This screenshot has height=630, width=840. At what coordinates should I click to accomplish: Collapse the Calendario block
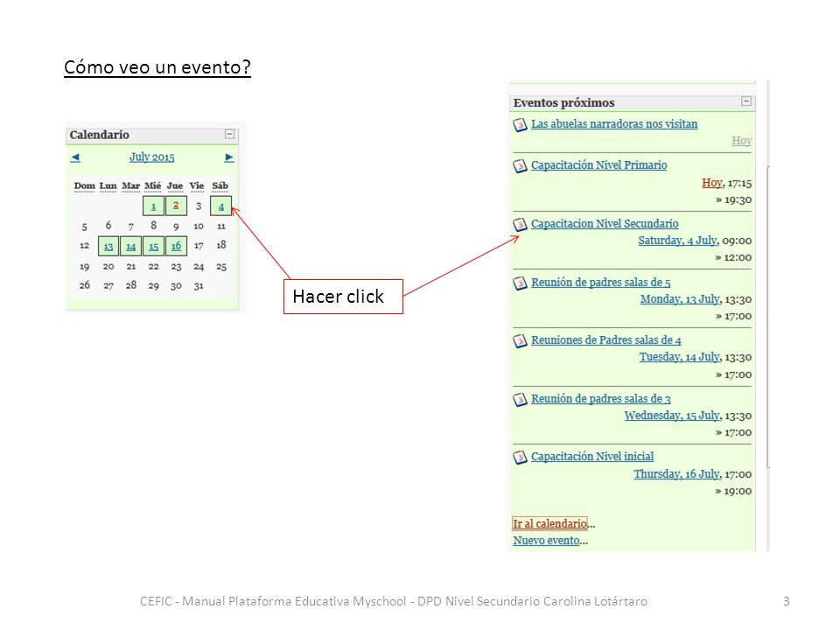pos(229,134)
